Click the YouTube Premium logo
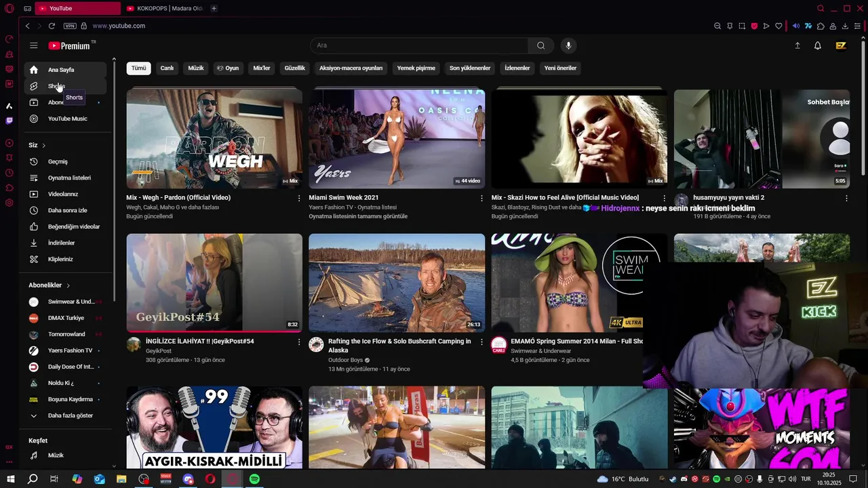868x488 pixels. tap(69, 45)
